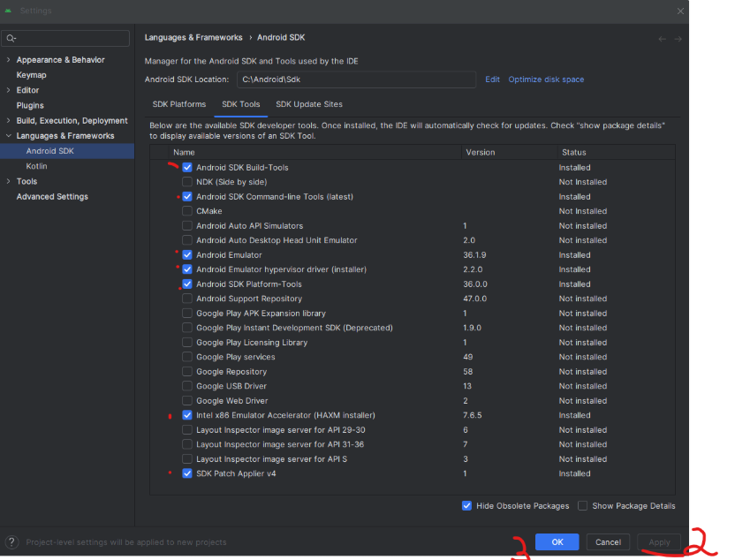Click the Edit link next to SDK location
The height and width of the screenshot is (560, 735).
coord(492,79)
